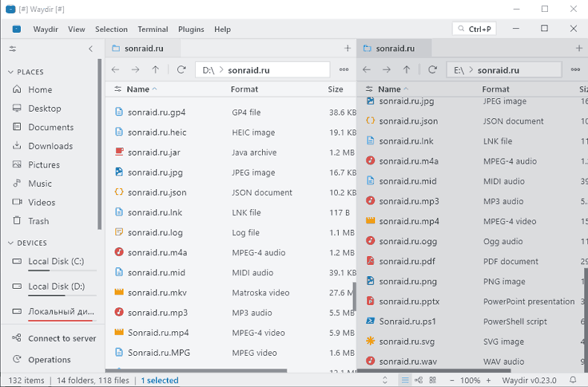The height and width of the screenshot is (387, 588).
Task: Open the Terminal menu
Action: pos(153,29)
